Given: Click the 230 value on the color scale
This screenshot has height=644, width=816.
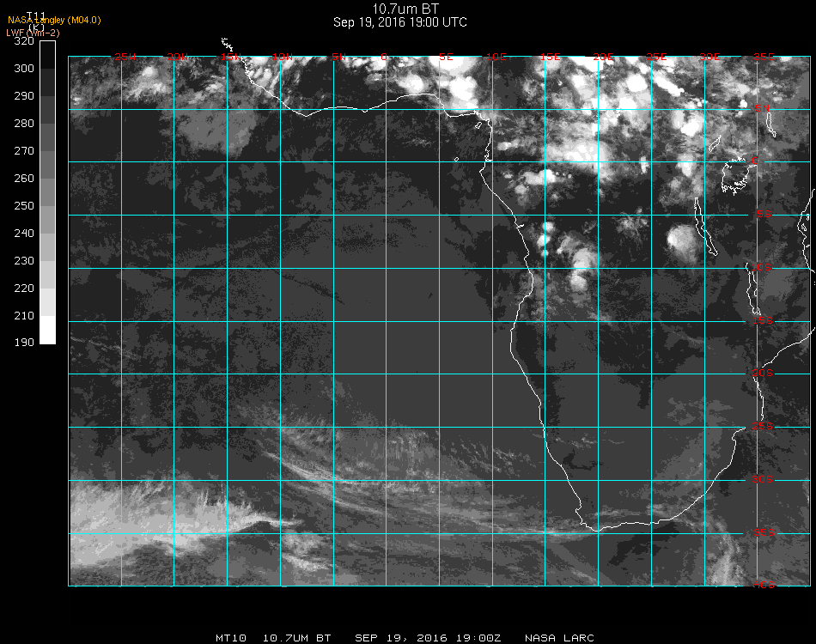Looking at the screenshot, I should point(24,261).
